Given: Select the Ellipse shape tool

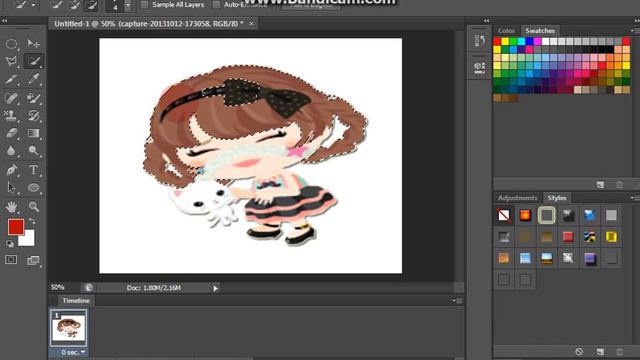Looking at the screenshot, I should pos(33,187).
